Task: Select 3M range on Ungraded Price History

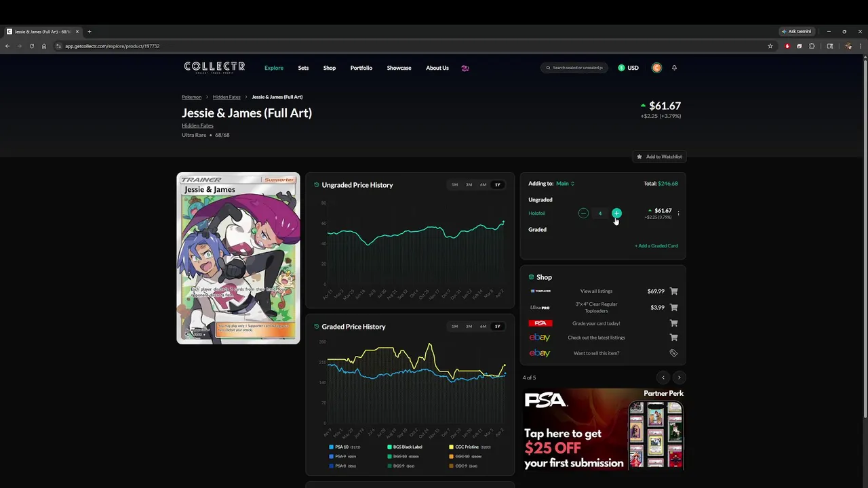Action: pyautogui.click(x=469, y=184)
